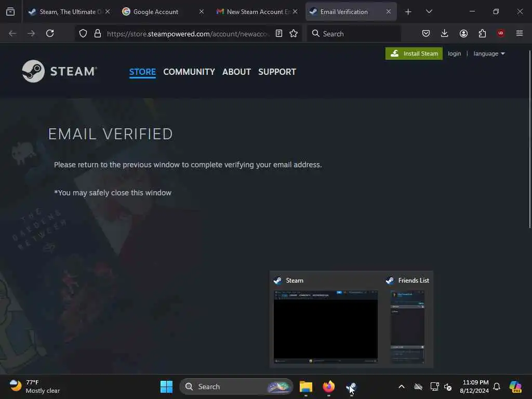Image resolution: width=532 pixels, height=399 pixels.
Task: Click the OneDrive cloud tray icon
Action: [418, 387]
